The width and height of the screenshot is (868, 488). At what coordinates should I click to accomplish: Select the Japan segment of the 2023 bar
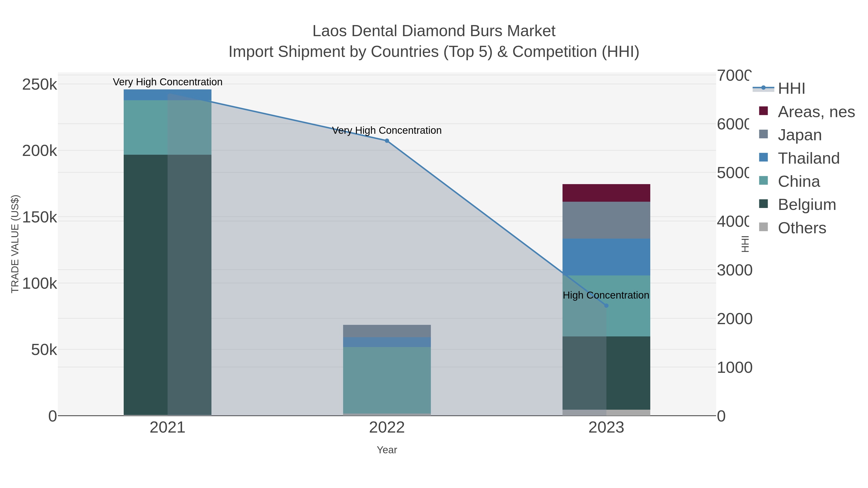(x=606, y=220)
